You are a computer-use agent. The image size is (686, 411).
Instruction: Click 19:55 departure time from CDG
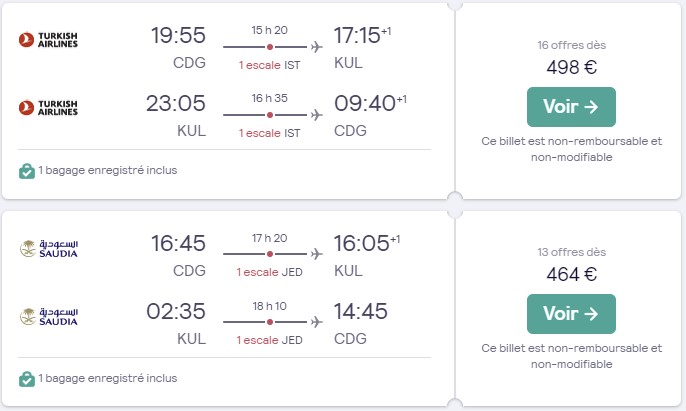(x=178, y=35)
